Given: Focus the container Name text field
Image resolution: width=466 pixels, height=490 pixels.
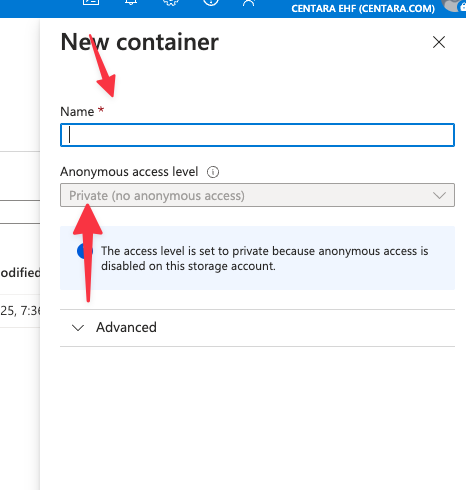Looking at the screenshot, I should coord(257,135).
